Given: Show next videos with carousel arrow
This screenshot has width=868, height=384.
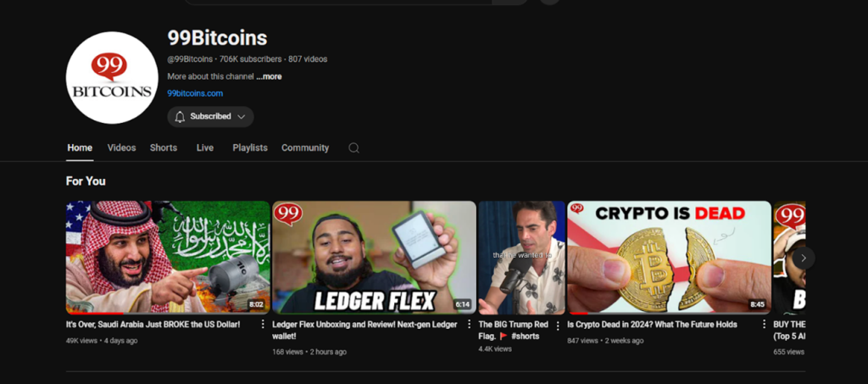Looking at the screenshot, I should 804,258.
